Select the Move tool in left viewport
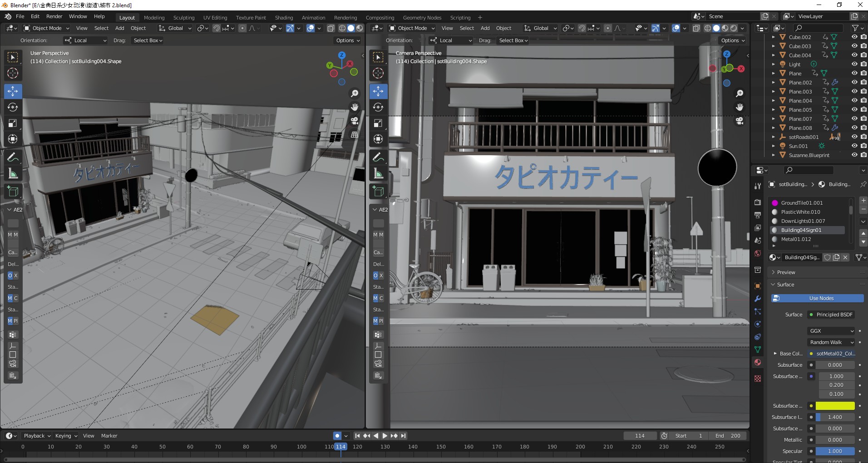This screenshot has height=463, width=868. click(x=13, y=91)
